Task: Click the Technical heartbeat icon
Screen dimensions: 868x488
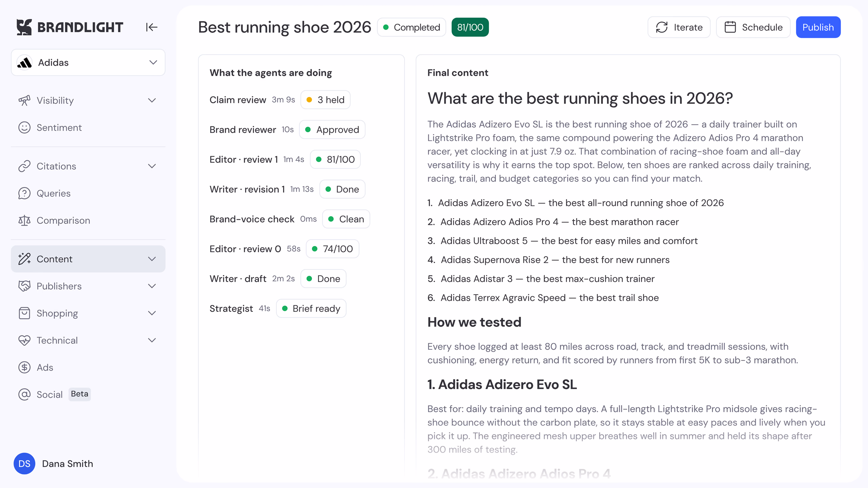Action: [24, 340]
